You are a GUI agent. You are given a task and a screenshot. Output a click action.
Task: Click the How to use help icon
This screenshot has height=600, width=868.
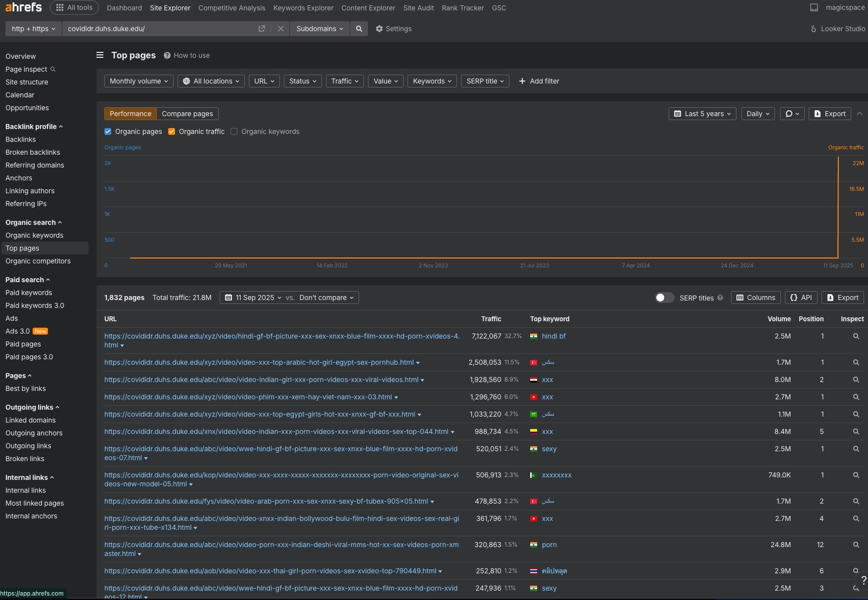[167, 55]
